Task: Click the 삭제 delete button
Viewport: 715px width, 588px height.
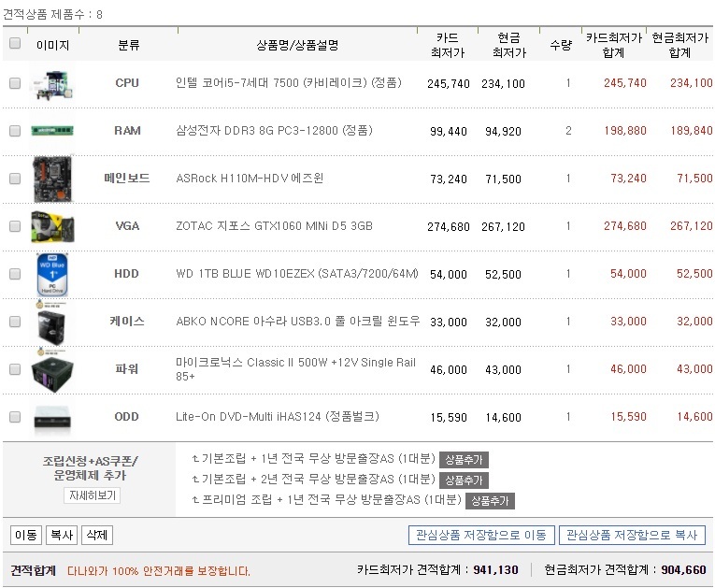Action: pos(97,535)
